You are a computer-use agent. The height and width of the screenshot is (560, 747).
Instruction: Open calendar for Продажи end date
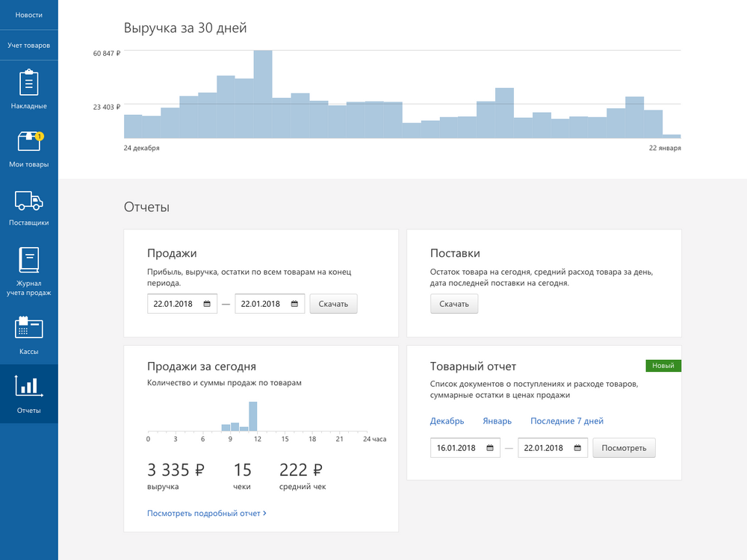(x=294, y=304)
